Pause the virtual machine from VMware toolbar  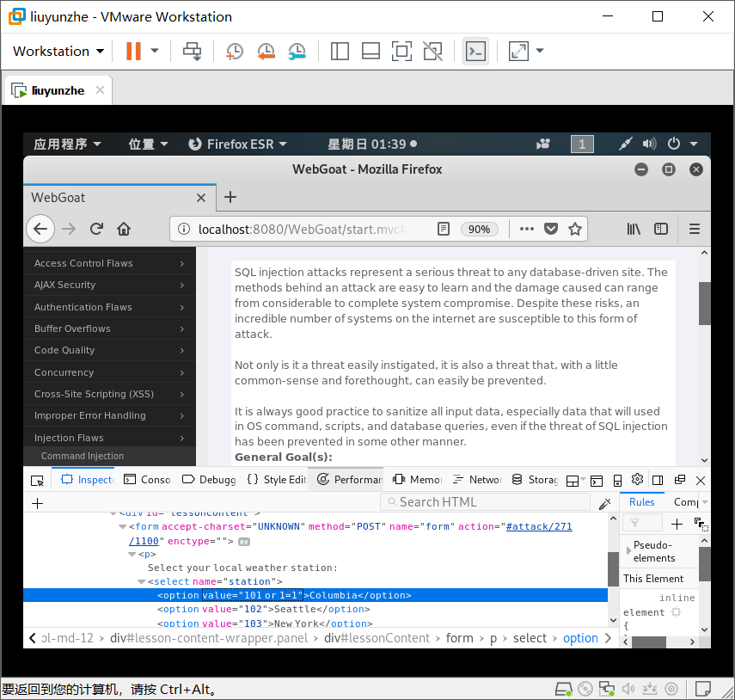click(133, 51)
